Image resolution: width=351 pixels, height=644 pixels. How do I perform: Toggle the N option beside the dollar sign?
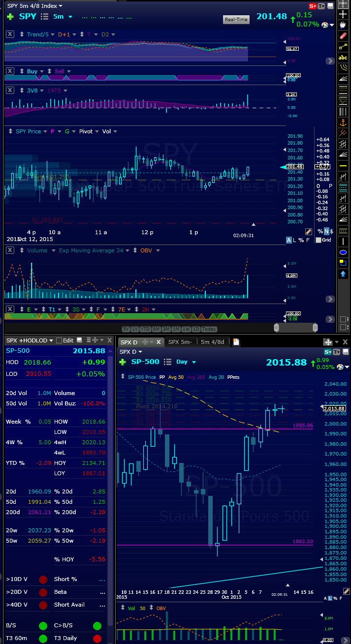[x=326, y=231]
